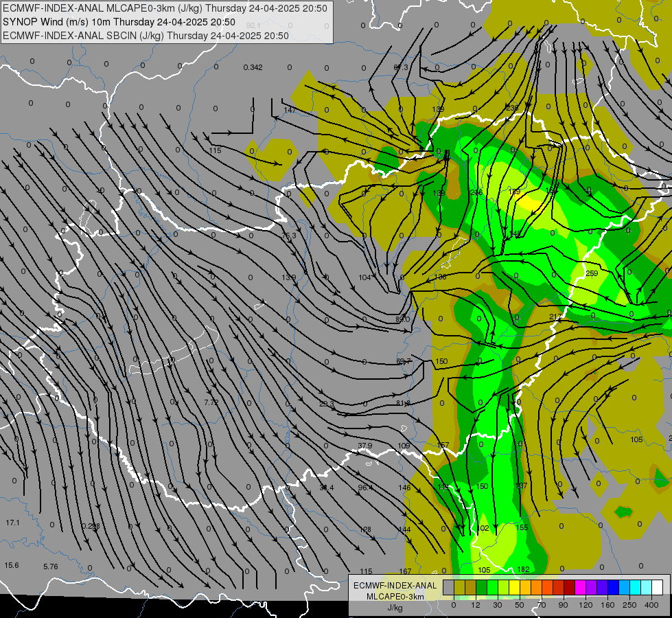Click the map value 148
The width and height of the screenshot is (672, 618).
(515, 233)
